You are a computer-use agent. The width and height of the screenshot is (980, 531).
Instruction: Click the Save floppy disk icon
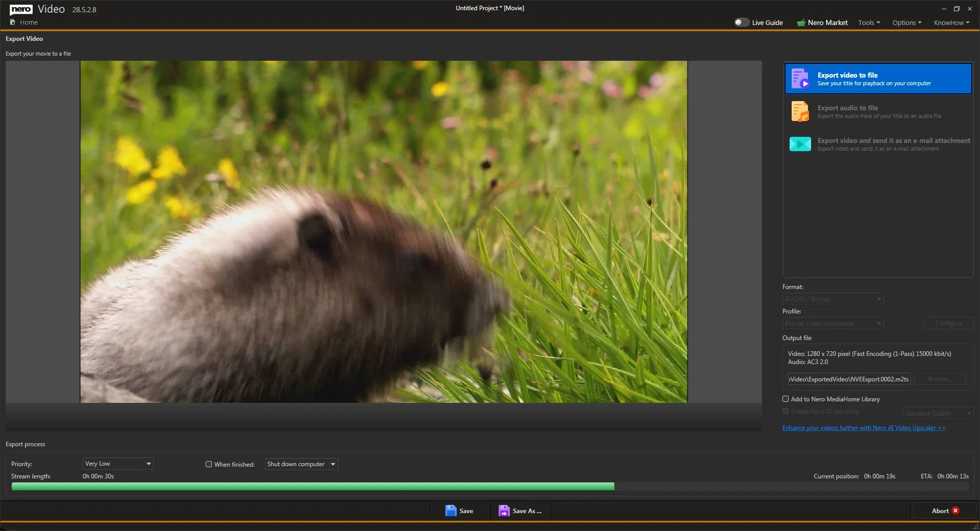451,511
